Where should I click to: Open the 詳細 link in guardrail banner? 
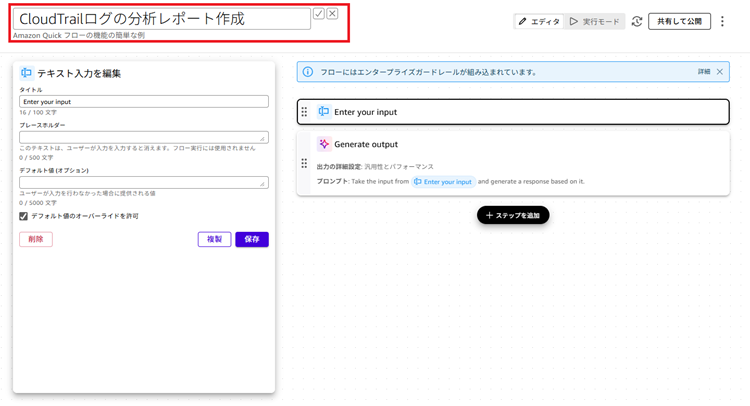coord(704,72)
